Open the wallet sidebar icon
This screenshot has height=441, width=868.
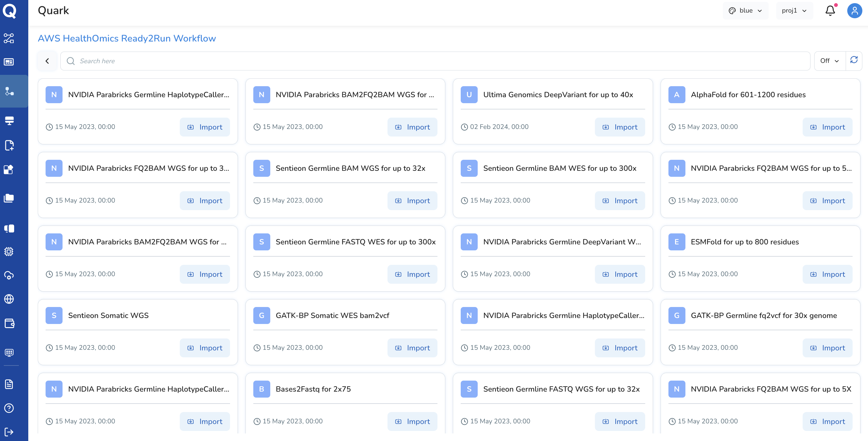[9, 323]
